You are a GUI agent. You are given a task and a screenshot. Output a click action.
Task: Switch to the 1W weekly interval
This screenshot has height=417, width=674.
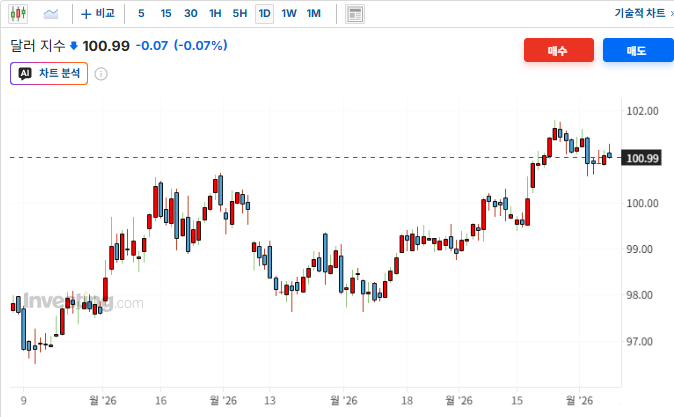(x=289, y=14)
